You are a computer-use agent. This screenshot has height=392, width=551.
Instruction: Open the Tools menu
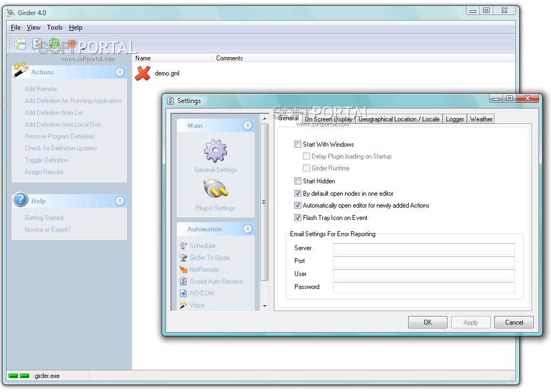pyautogui.click(x=55, y=27)
